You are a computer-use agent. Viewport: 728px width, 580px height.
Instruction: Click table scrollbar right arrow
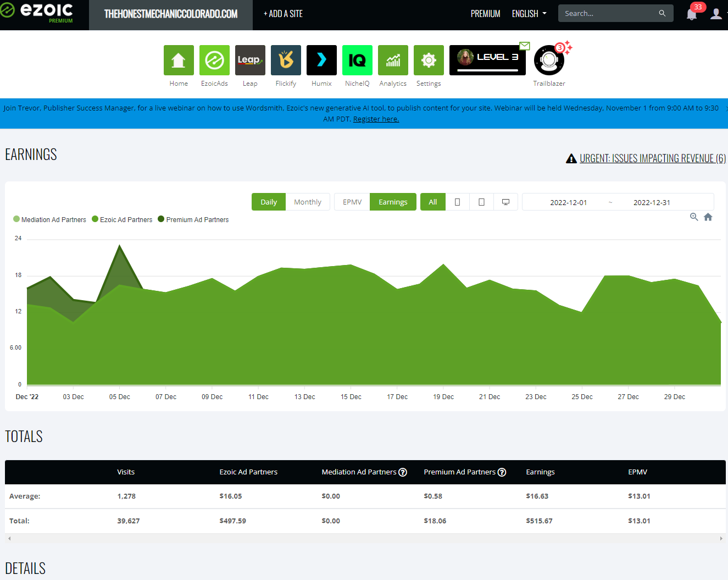pos(721,538)
